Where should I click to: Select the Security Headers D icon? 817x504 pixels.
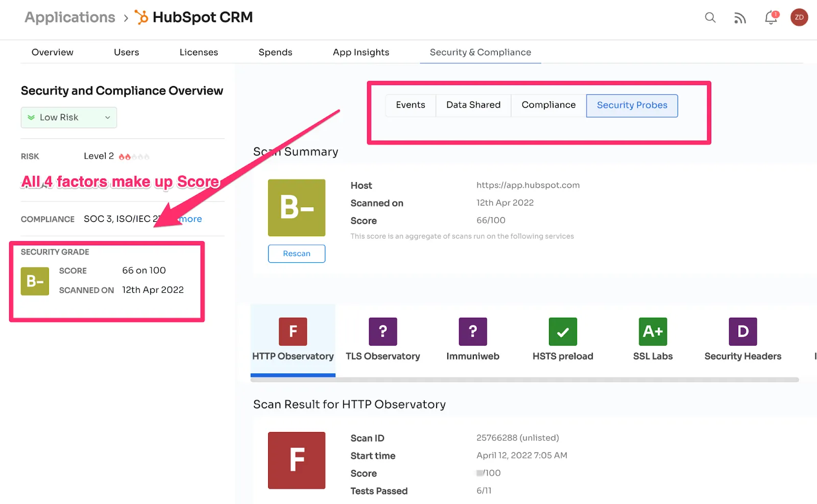tap(743, 332)
